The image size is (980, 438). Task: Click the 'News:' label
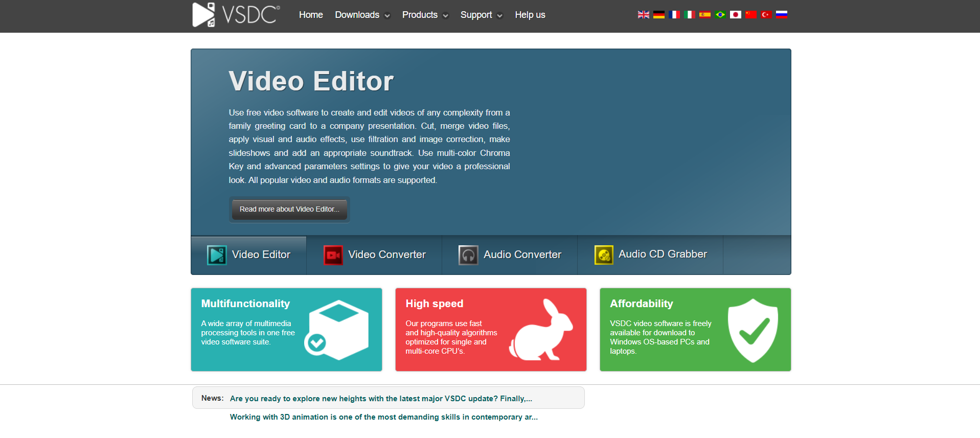pos(212,398)
